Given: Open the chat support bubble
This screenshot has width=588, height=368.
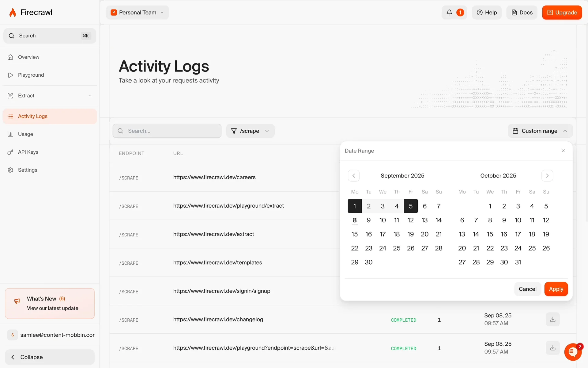Looking at the screenshot, I should coord(573,352).
